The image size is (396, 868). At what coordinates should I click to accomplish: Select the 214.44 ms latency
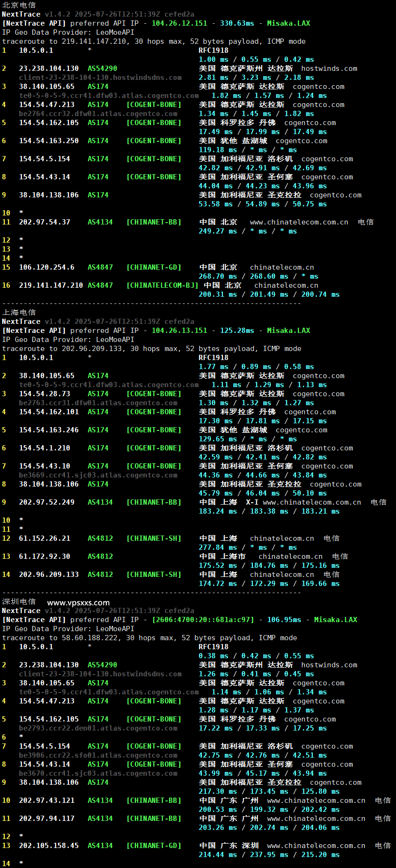pyautogui.click(x=218, y=855)
